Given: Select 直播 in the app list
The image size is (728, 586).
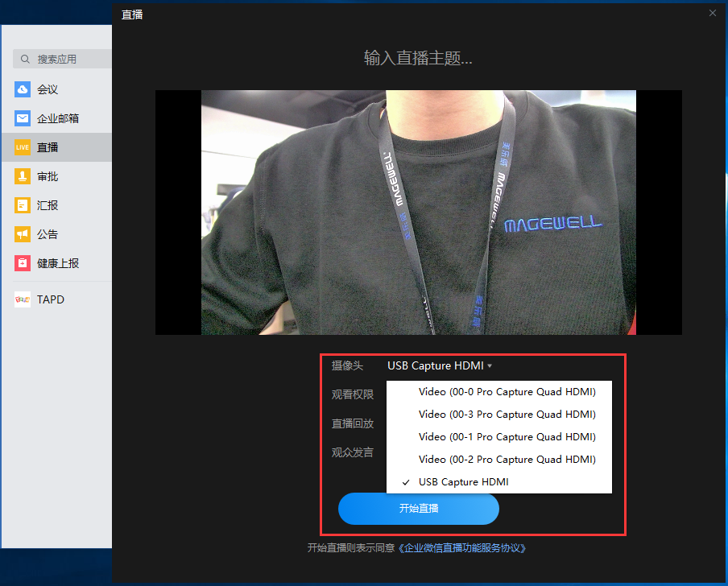Looking at the screenshot, I should (56, 147).
